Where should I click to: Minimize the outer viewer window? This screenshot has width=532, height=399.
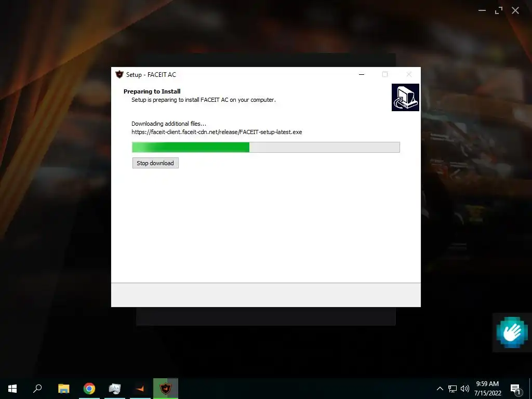(x=482, y=10)
